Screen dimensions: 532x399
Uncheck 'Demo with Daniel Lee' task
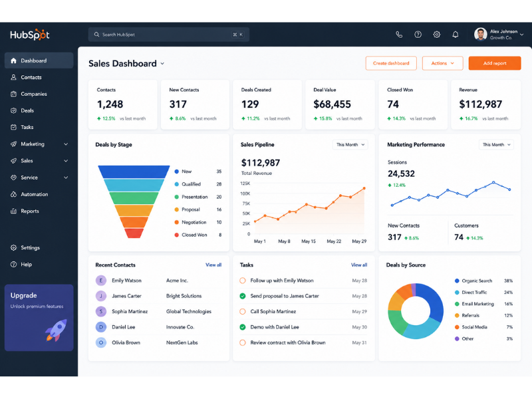[243, 327]
